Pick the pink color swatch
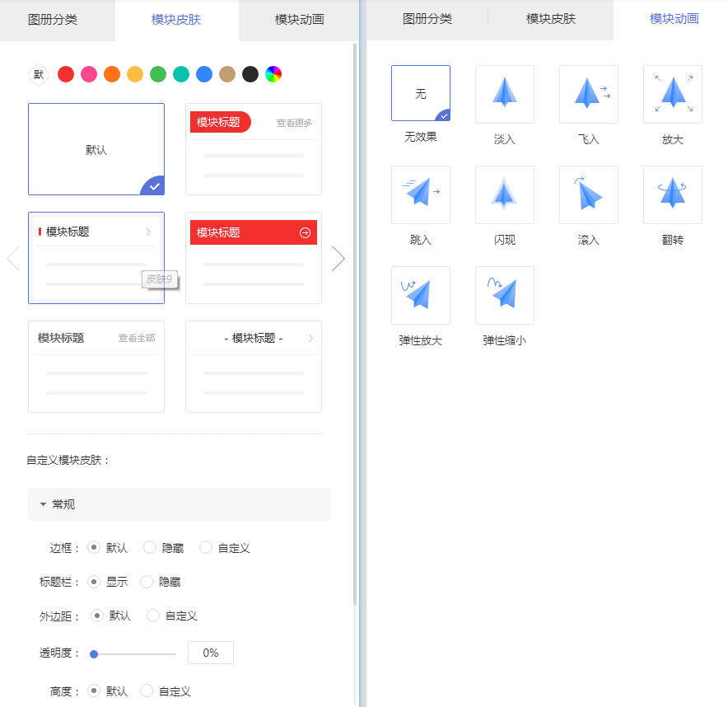The image size is (728, 707). (x=89, y=74)
